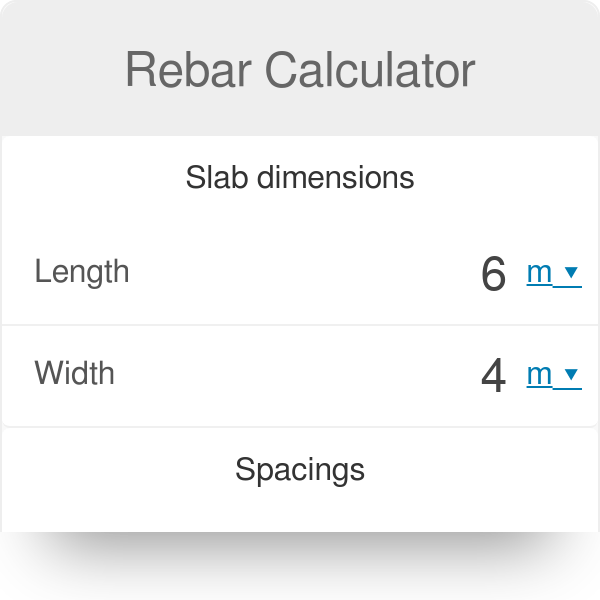Click the triangle arrow beside the Width unit
This screenshot has height=600, width=600.
tap(571, 374)
